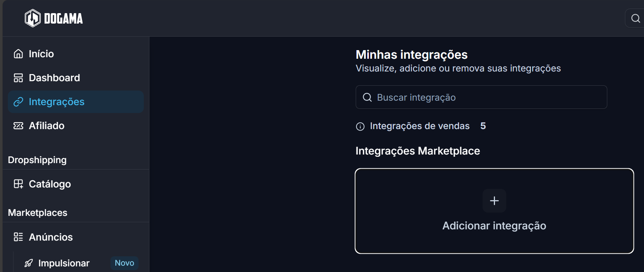Viewport: 644px width, 272px height.
Task: Click the Novo badge next to Impulsionar
Action: (x=124, y=263)
